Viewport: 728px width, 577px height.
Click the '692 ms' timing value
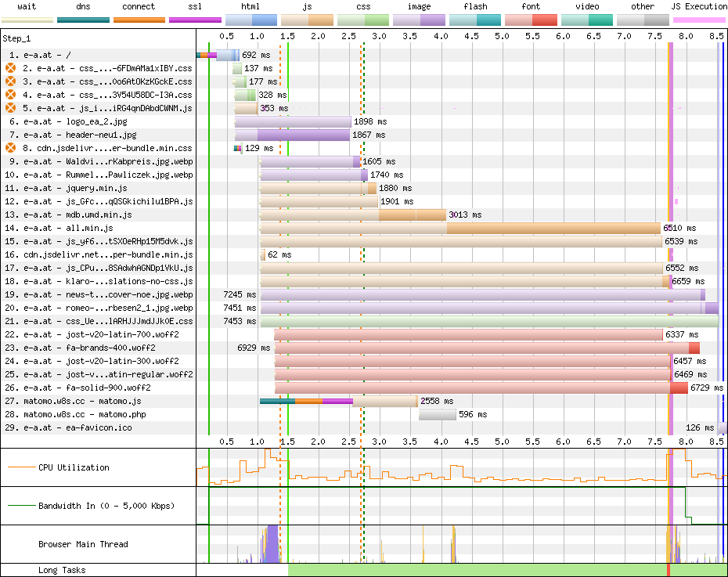256,55
